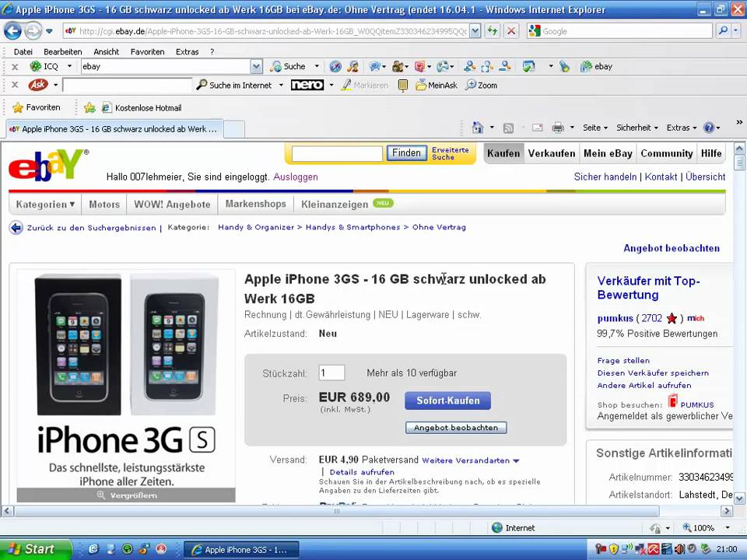Expand the command bar Extras dropdown
Viewport: 747px width, 560px height.
tap(682, 128)
